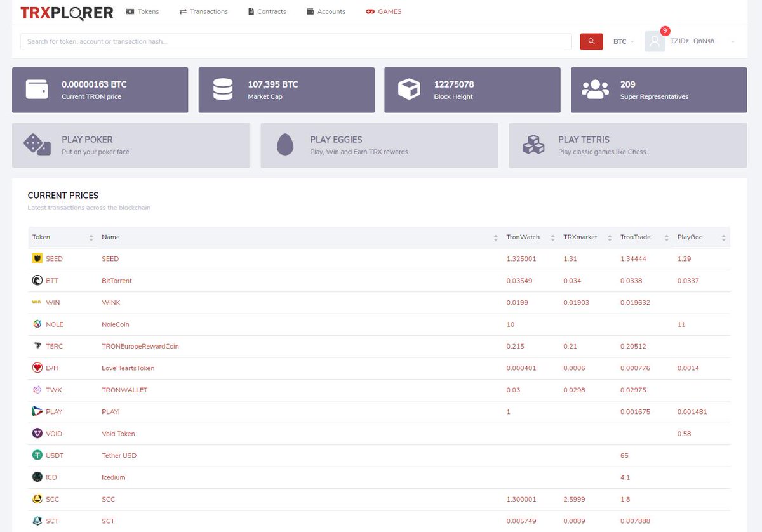The width and height of the screenshot is (762, 532).
Task: Click the BitTorrent token icon
Action: pos(37,281)
